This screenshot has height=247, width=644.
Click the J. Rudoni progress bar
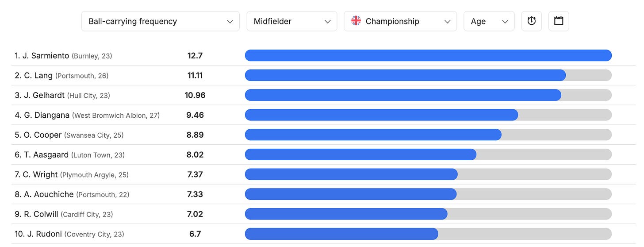point(428,234)
